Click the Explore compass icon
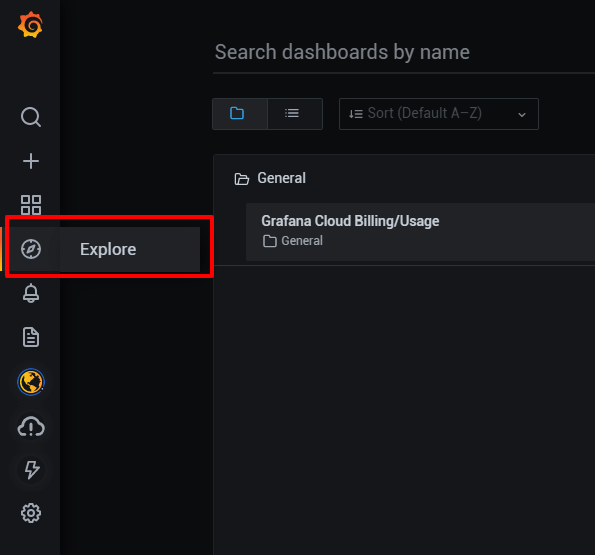595x555 pixels. tap(31, 249)
